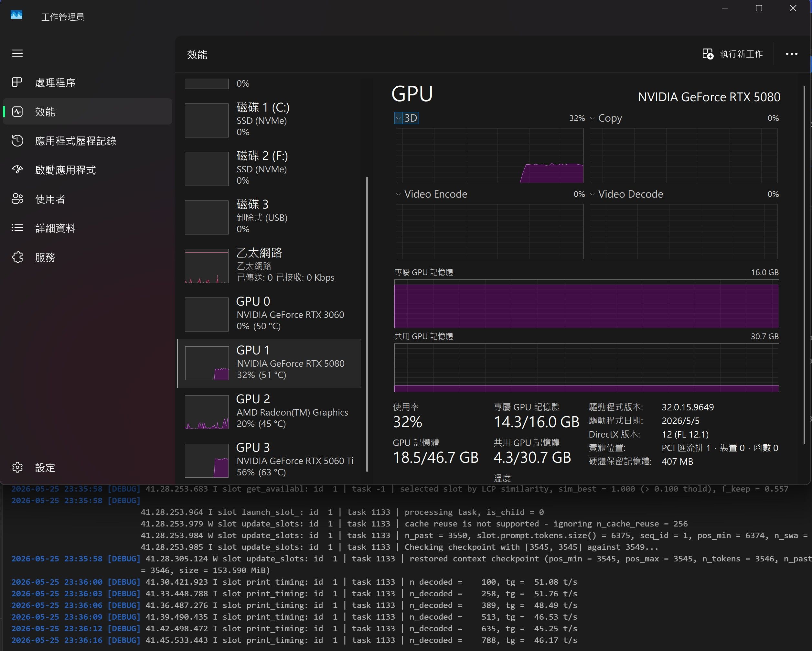Click shared memory value 4.3/30.7 GB
The image size is (812, 651).
532,457
